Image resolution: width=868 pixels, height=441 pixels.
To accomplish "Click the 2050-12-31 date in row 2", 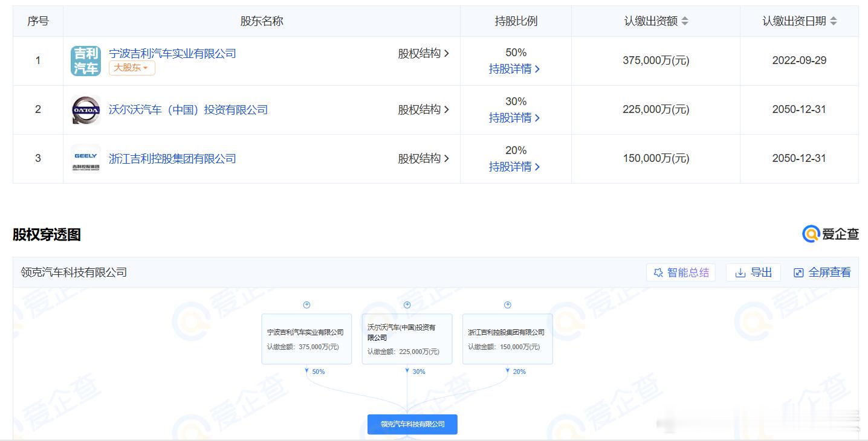I will (x=799, y=110).
